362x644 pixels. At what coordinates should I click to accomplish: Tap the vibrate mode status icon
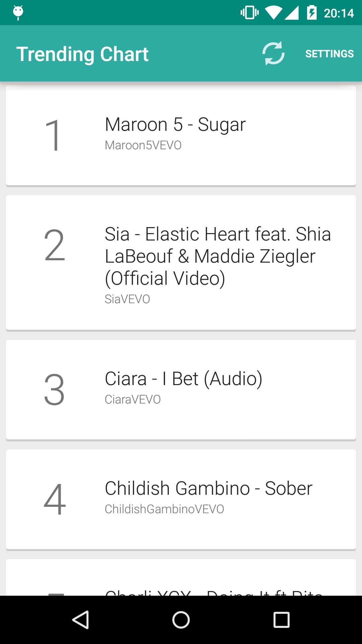pyautogui.click(x=249, y=12)
